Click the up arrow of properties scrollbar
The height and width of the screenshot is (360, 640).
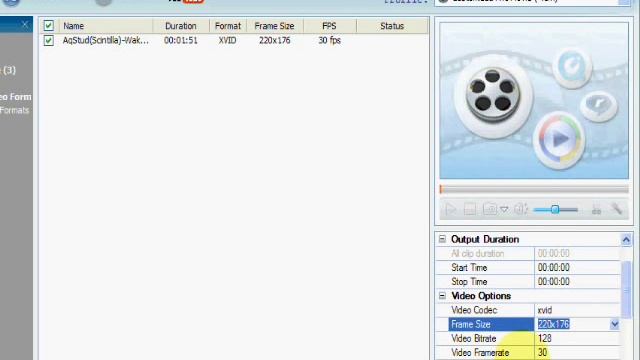[x=626, y=240]
